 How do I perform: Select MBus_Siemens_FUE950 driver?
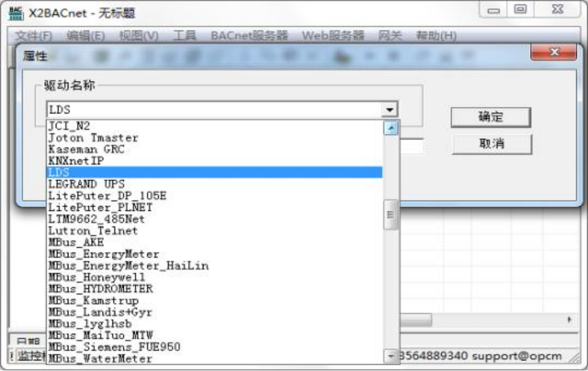click(x=215, y=347)
